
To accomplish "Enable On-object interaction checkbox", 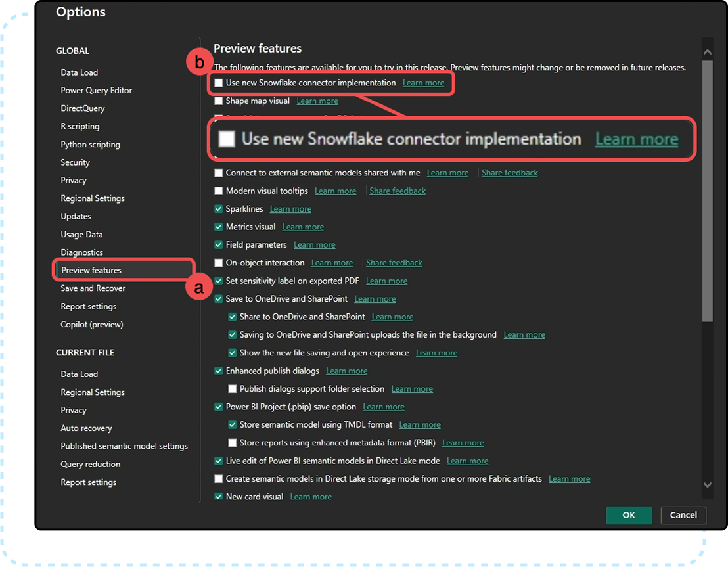I will [218, 263].
